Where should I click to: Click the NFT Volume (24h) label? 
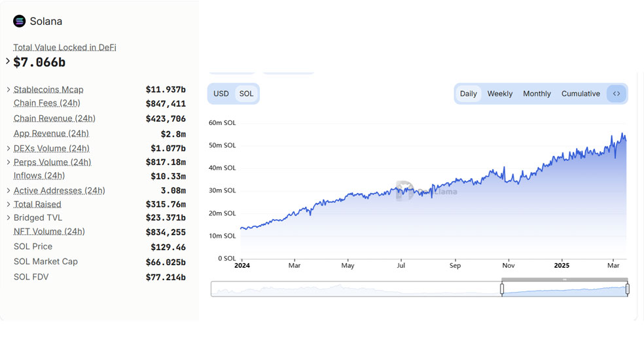pyautogui.click(x=49, y=232)
